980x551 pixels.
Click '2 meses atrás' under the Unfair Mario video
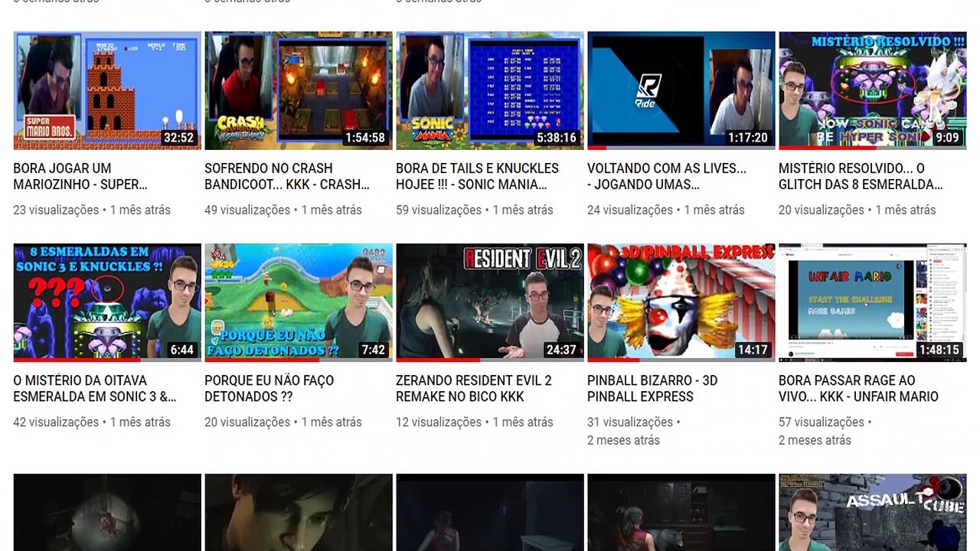coord(815,440)
